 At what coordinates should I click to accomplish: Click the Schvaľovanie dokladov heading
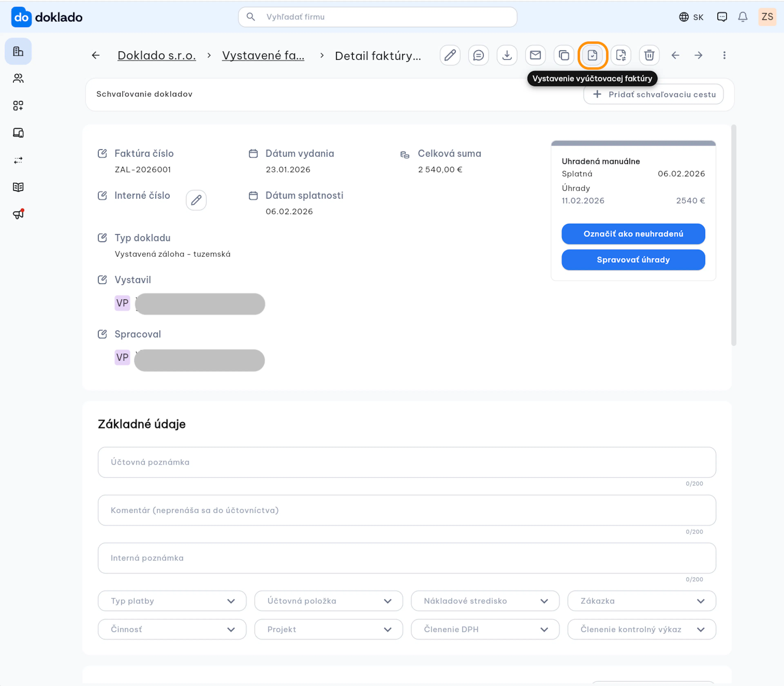[x=144, y=94]
